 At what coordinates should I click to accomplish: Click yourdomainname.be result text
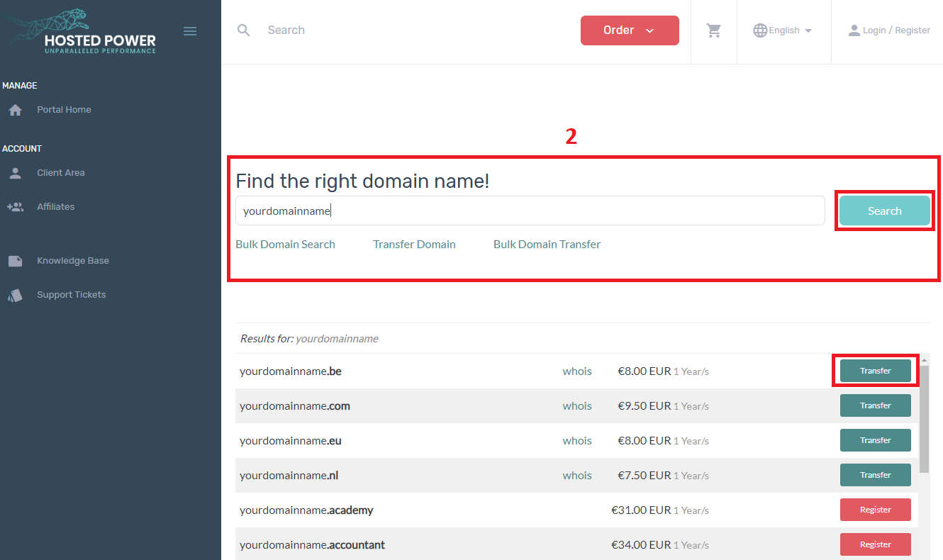(x=291, y=371)
